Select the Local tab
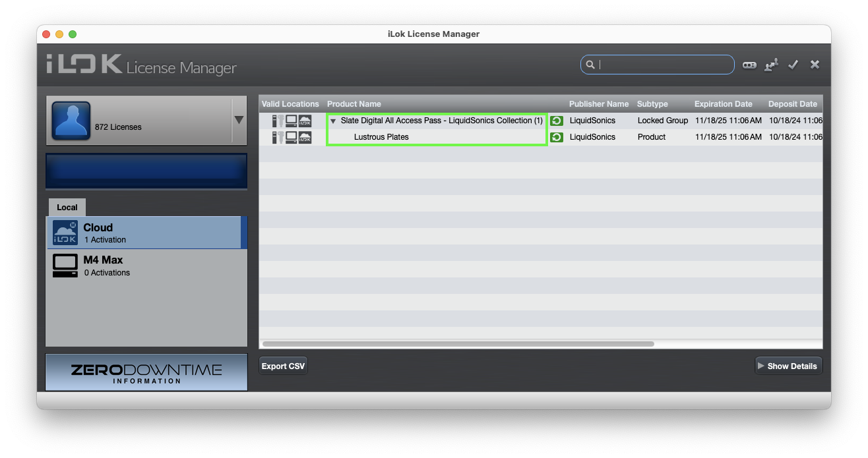 [67, 207]
